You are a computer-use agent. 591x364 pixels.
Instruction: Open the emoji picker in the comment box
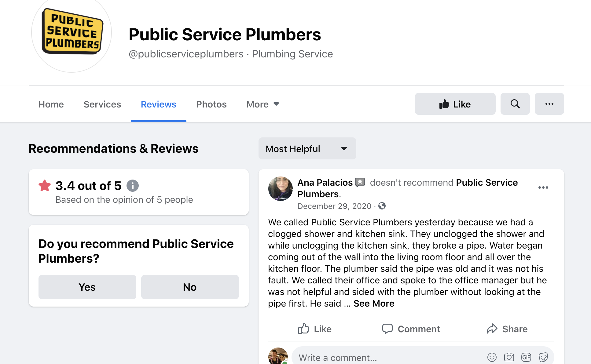tap(492, 357)
